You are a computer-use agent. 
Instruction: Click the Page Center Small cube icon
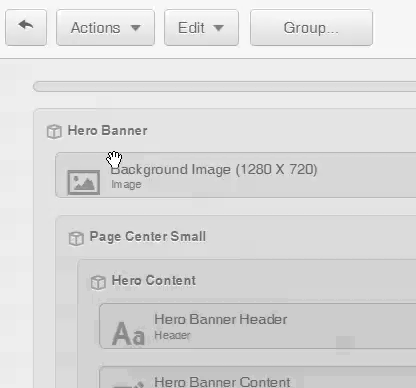pos(76,238)
